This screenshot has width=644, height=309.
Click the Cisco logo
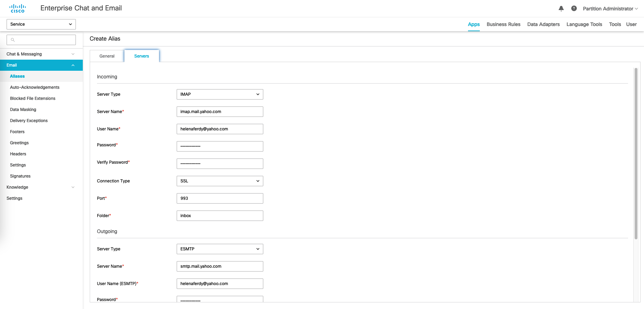[x=18, y=8]
